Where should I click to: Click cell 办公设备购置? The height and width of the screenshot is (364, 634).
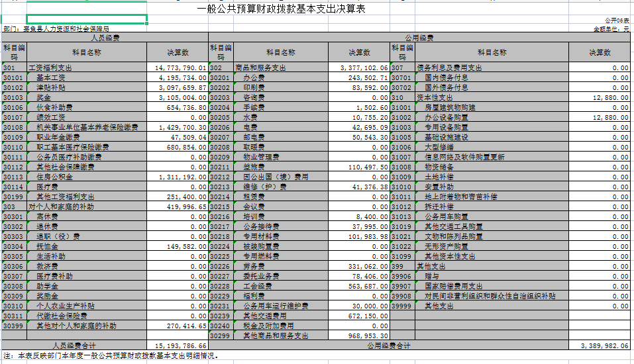[x=492, y=117]
